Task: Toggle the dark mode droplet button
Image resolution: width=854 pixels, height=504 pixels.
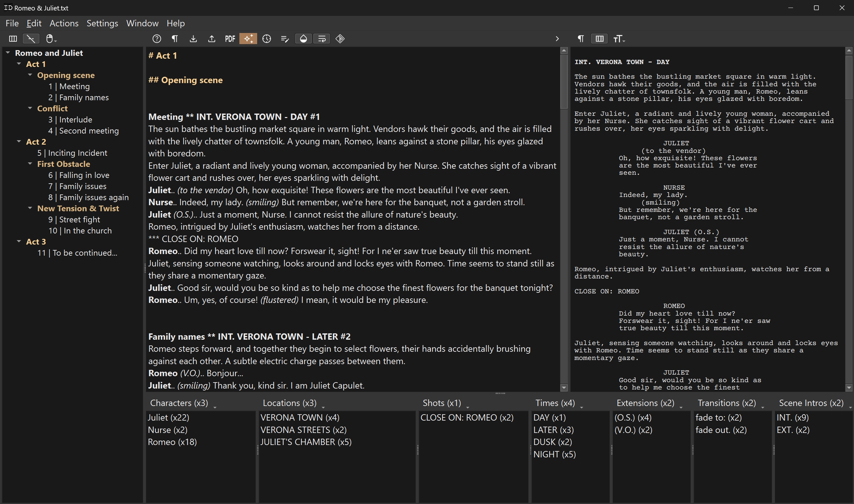Action: pos(303,39)
